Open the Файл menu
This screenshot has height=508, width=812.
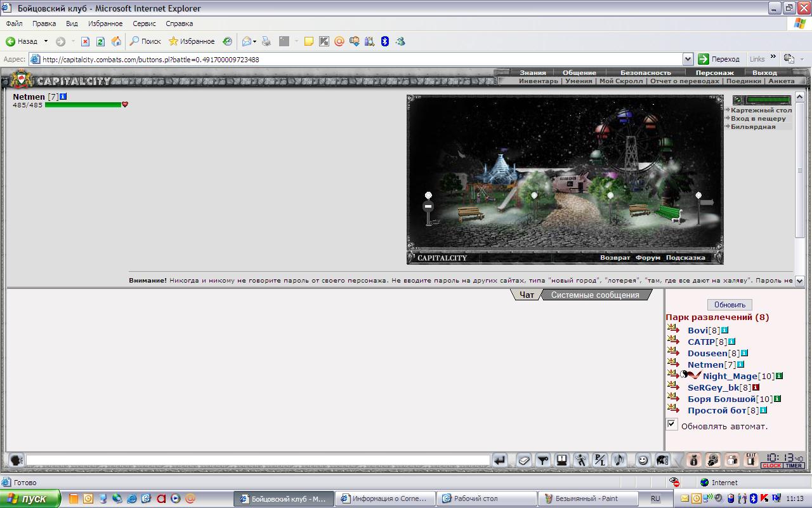click(x=14, y=23)
